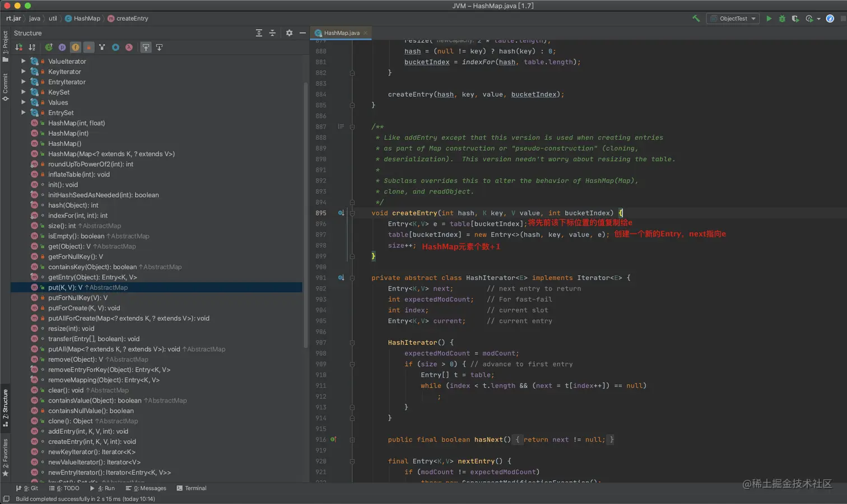Open the Commit tool window from left stripe
Viewport: 847px width, 504px height.
point(5,87)
